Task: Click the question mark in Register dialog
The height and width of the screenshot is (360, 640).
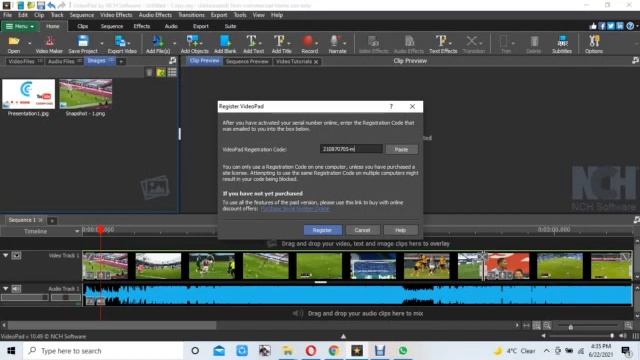Action: click(391, 107)
